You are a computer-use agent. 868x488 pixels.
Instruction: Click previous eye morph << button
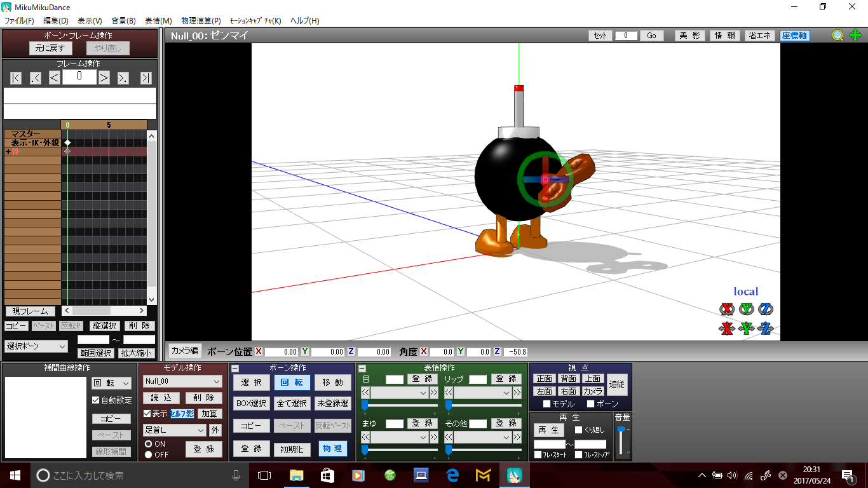click(365, 393)
